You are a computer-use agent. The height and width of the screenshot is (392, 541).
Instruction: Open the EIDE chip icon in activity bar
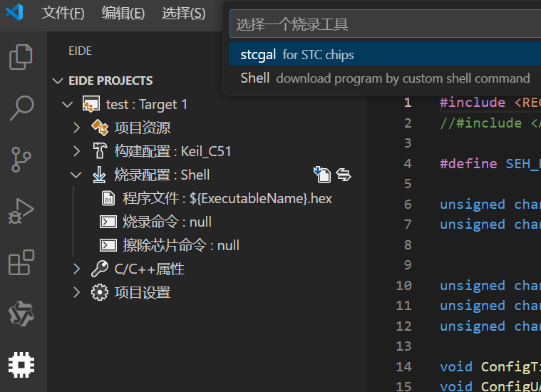click(x=21, y=365)
